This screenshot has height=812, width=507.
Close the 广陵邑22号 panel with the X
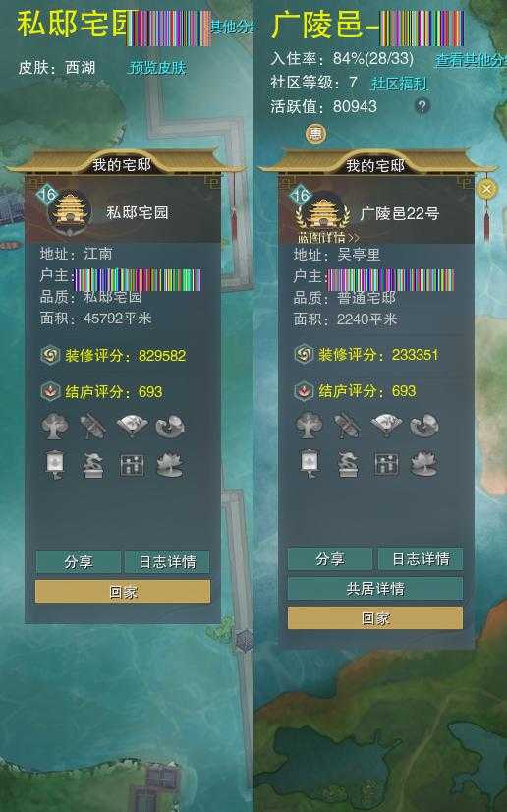point(486,189)
